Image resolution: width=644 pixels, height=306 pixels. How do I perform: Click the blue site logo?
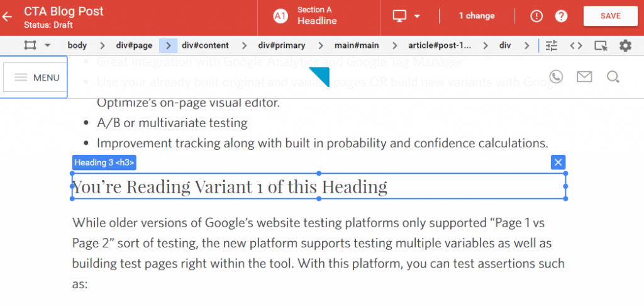pyautogui.click(x=319, y=77)
